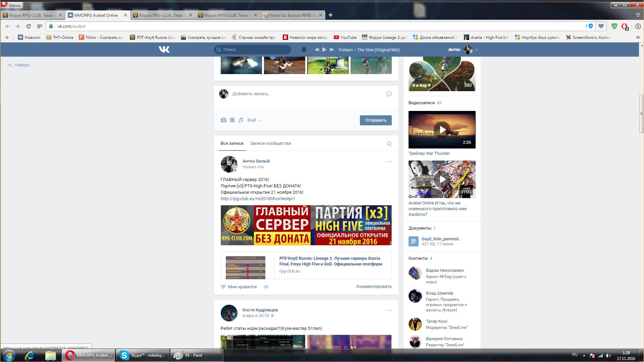This screenshot has width=644, height=362.
Task: Open Контакты section header
Action: pyautogui.click(x=418, y=258)
